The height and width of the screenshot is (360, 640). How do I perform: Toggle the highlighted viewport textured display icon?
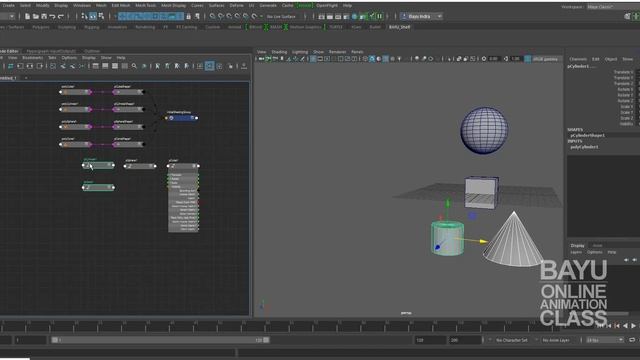[x=385, y=59]
